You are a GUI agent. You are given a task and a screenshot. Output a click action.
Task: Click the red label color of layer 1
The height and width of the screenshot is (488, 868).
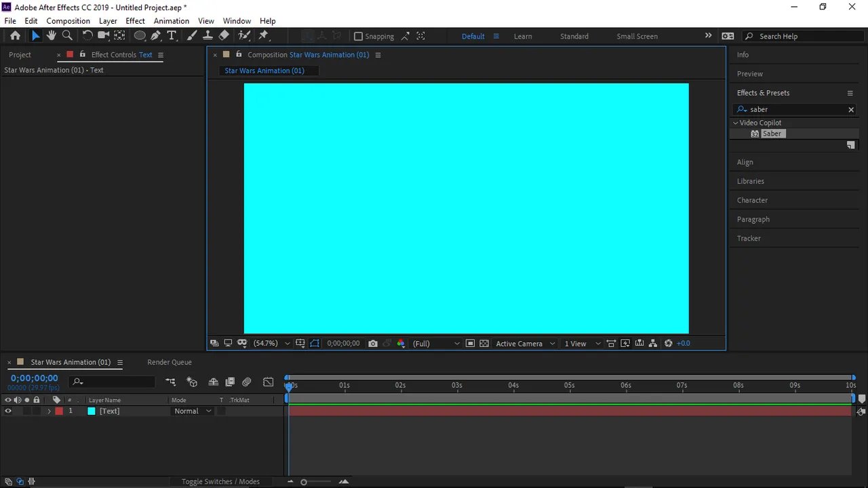59,411
